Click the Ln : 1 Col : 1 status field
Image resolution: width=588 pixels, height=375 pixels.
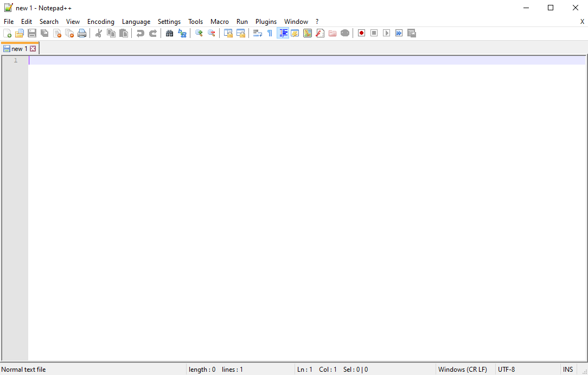coord(365,370)
